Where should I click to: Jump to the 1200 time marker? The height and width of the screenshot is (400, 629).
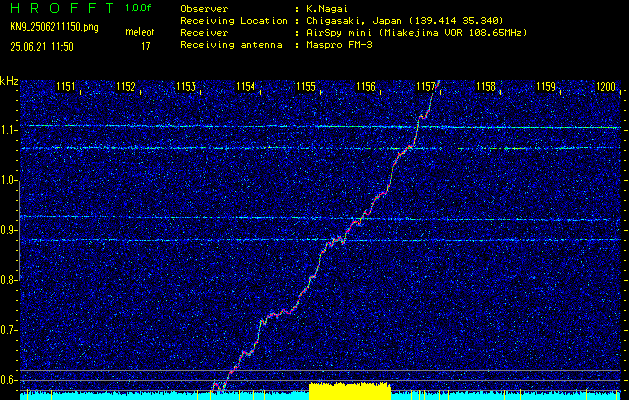pos(606,86)
